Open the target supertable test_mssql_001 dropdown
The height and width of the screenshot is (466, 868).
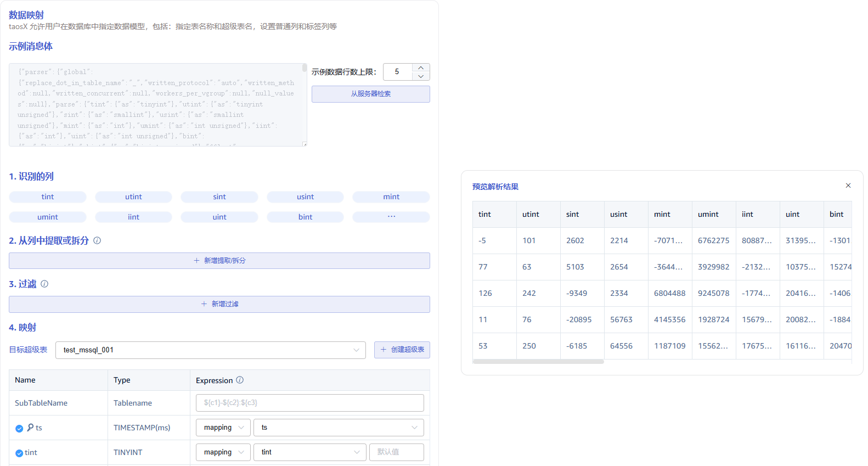(x=210, y=350)
